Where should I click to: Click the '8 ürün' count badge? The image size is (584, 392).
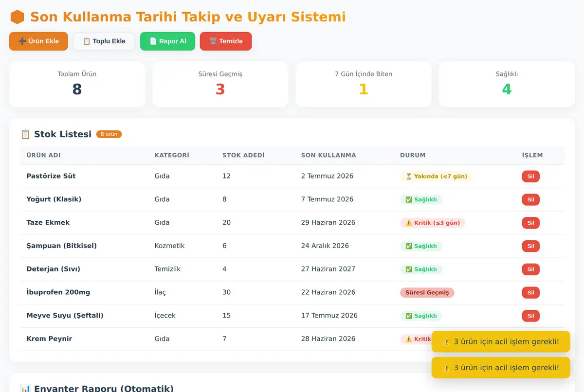109,134
